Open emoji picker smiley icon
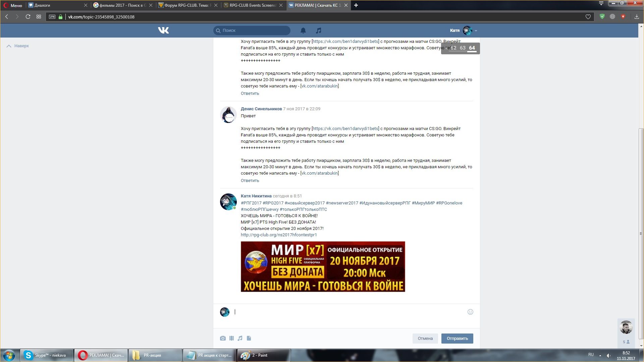Screen dimensions: 644x362 (x=470, y=312)
